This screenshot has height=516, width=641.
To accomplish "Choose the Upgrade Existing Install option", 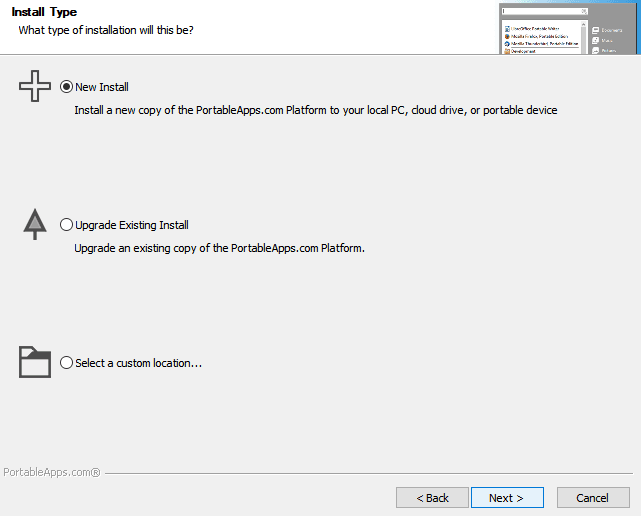I will tap(67, 225).
